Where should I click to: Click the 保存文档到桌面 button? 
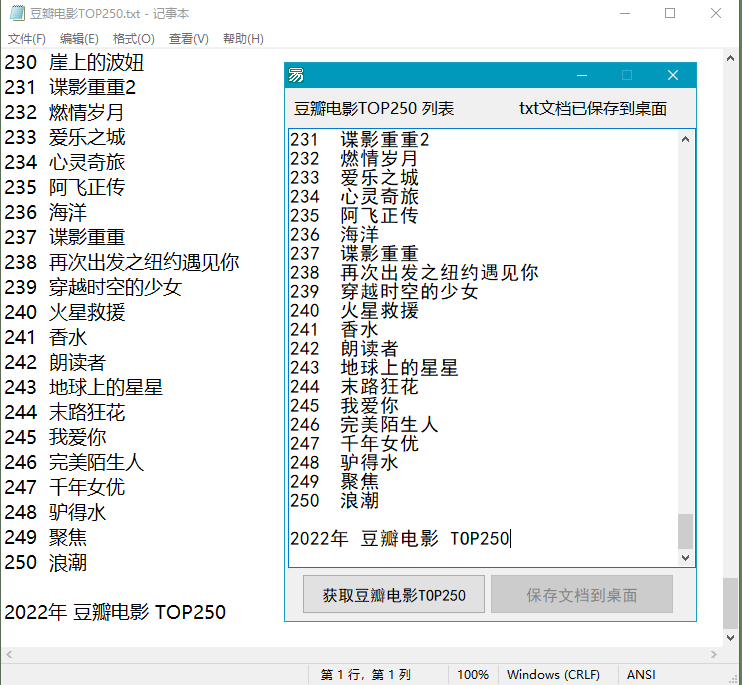(582, 594)
